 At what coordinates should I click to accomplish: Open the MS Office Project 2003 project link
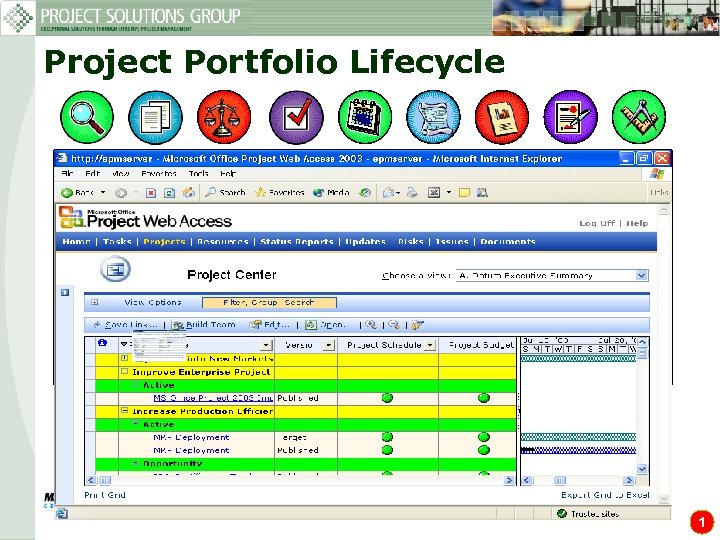(x=213, y=398)
